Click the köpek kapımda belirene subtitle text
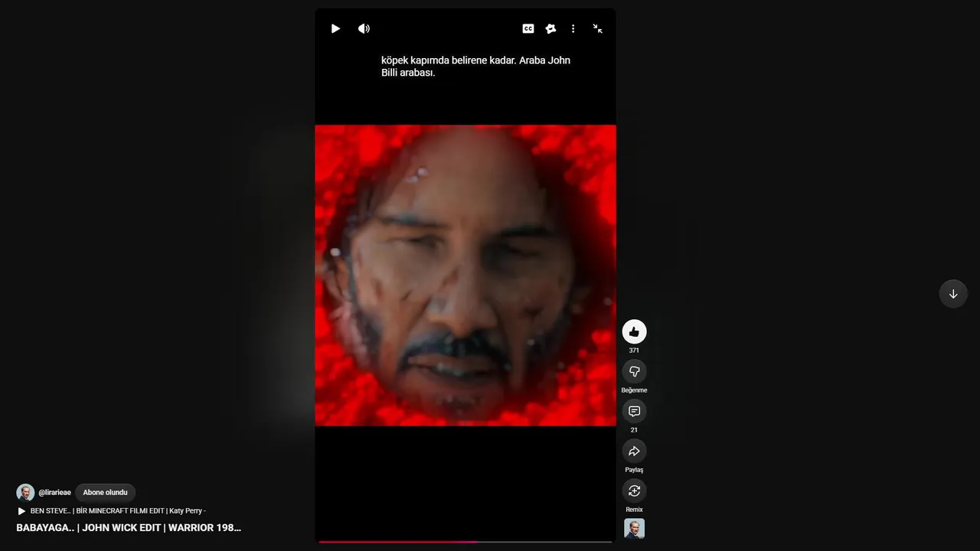Screen dimensions: 980x551 [x=475, y=67]
